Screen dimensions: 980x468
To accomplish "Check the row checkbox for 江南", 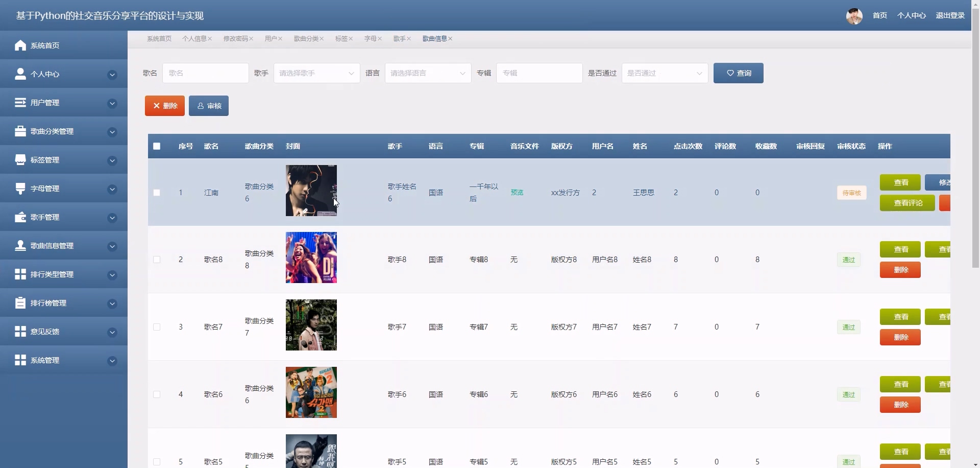I will [157, 193].
